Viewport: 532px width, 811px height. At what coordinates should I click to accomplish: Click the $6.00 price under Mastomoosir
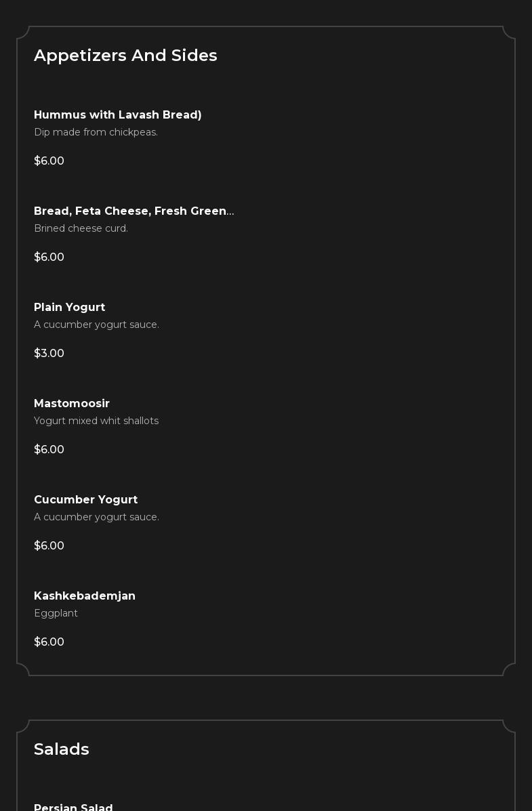click(49, 450)
